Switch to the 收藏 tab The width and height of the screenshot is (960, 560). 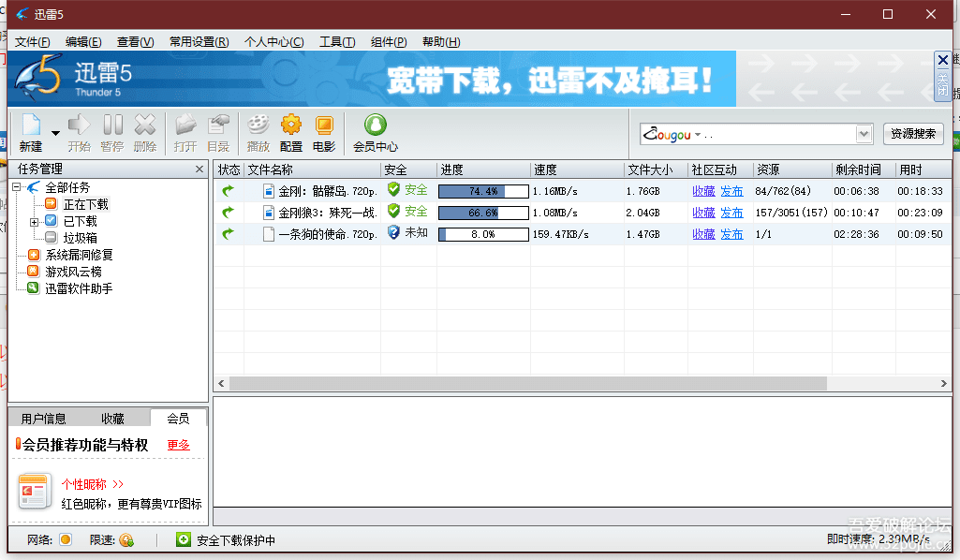(112, 419)
